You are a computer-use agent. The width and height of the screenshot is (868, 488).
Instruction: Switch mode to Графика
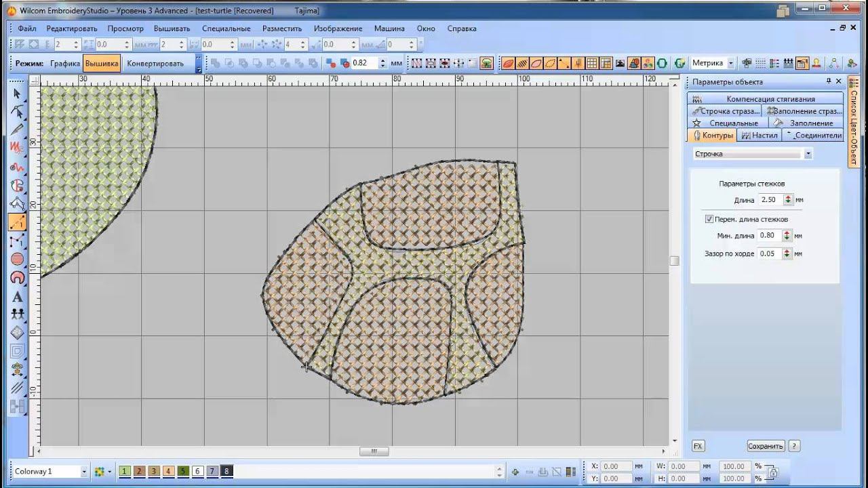[65, 63]
